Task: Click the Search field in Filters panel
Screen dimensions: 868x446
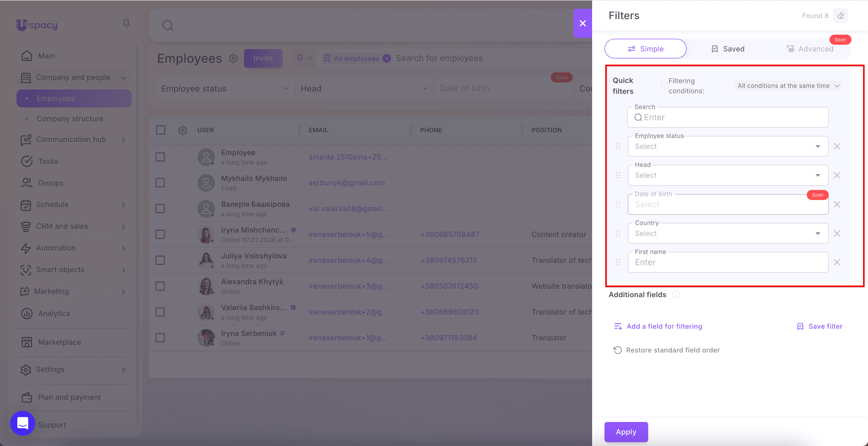Action: [x=728, y=117]
